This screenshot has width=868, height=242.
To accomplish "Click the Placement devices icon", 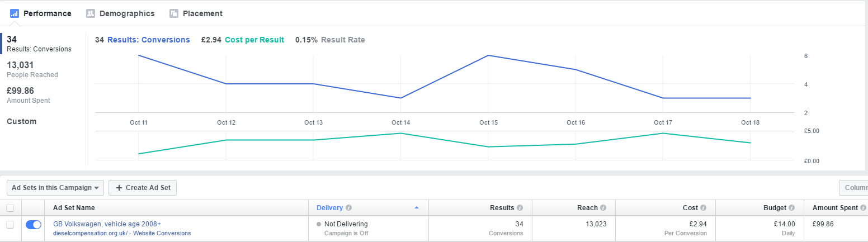I will click(x=174, y=13).
